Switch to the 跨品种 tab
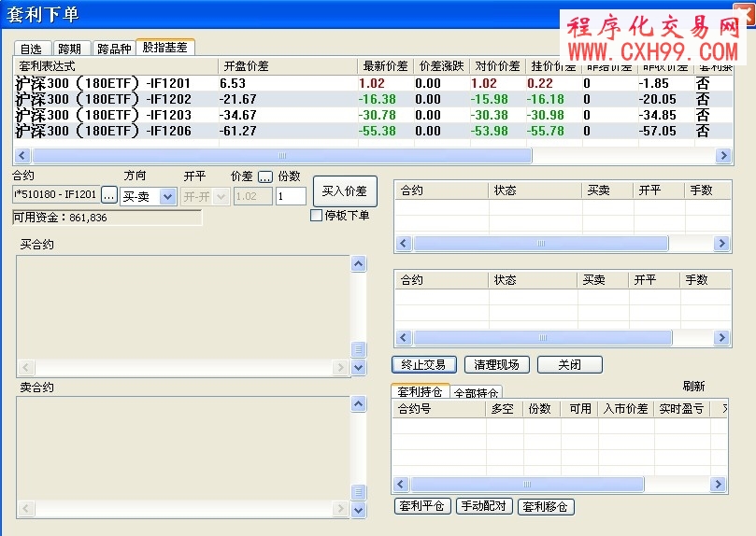 click(x=113, y=49)
